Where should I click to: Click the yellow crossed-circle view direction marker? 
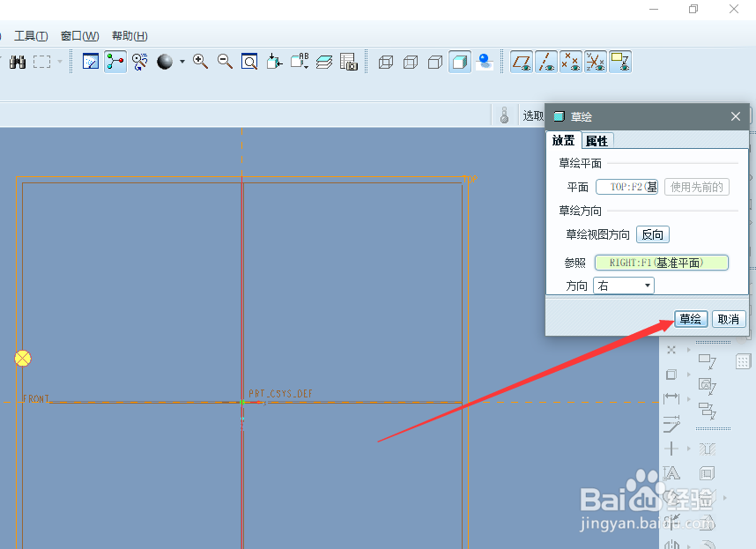[23, 359]
